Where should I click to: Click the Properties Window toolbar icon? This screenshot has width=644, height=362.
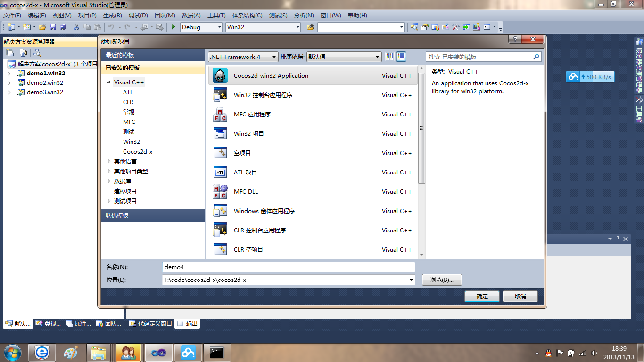click(424, 27)
